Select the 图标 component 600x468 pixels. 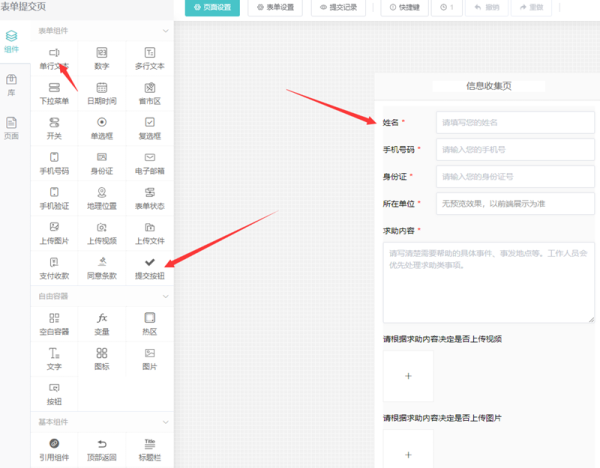[x=102, y=359]
